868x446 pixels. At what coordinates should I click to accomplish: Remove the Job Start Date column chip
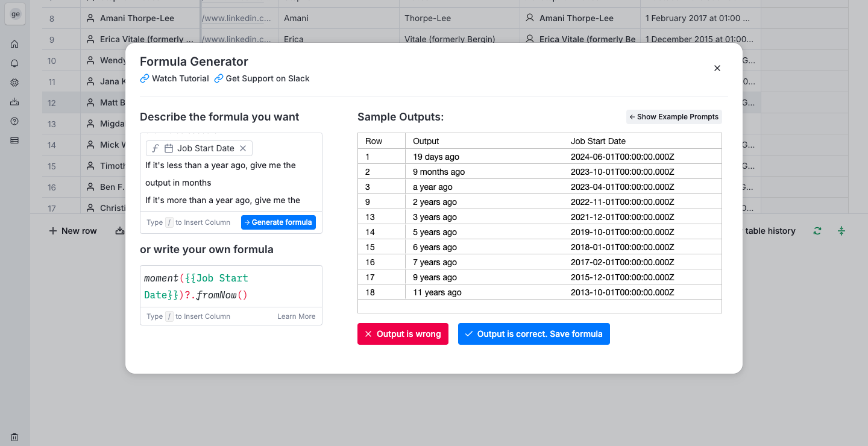[243, 148]
